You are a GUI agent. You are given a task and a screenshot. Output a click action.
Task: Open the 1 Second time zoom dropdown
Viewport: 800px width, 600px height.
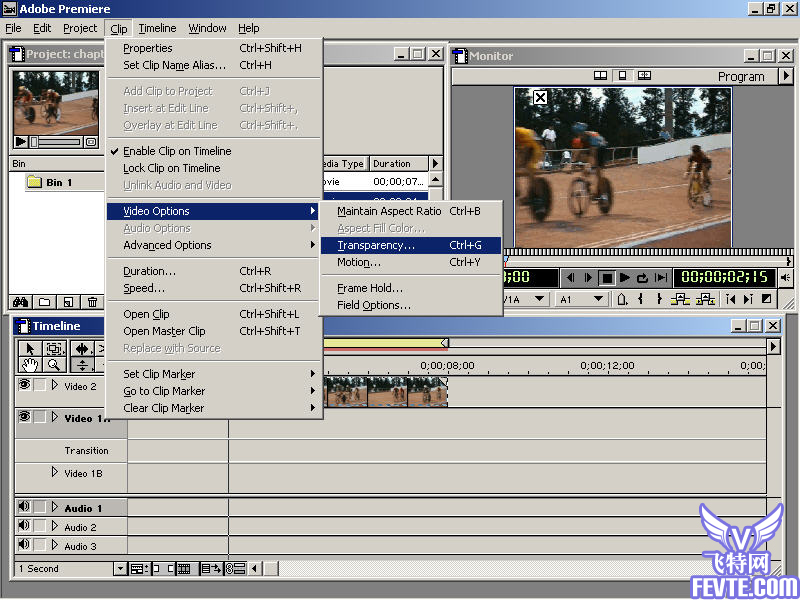120,568
